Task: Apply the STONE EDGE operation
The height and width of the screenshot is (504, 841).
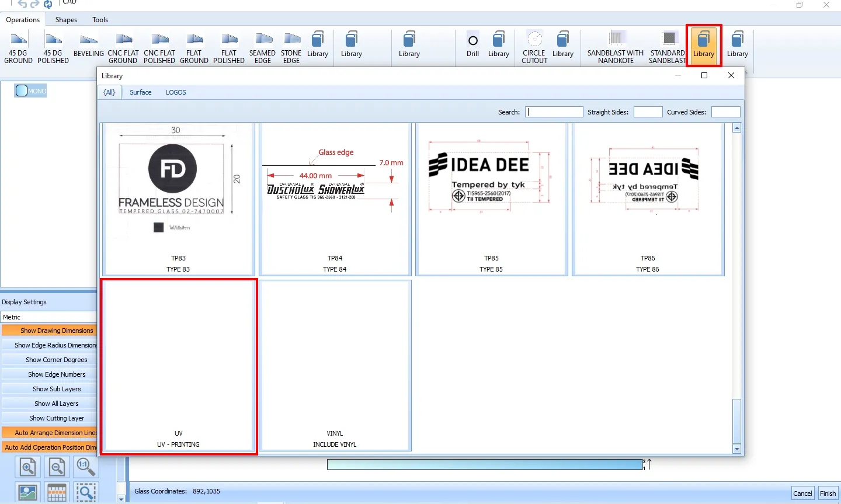Action: point(291,48)
